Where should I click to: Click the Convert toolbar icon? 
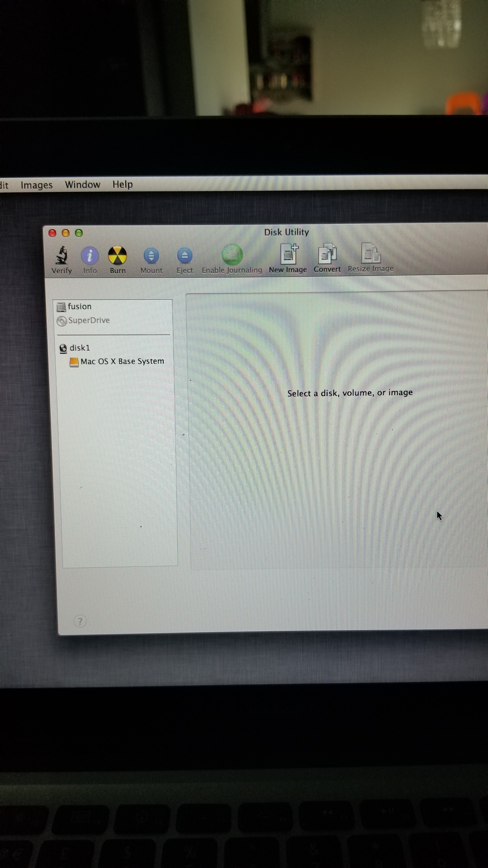tap(327, 254)
